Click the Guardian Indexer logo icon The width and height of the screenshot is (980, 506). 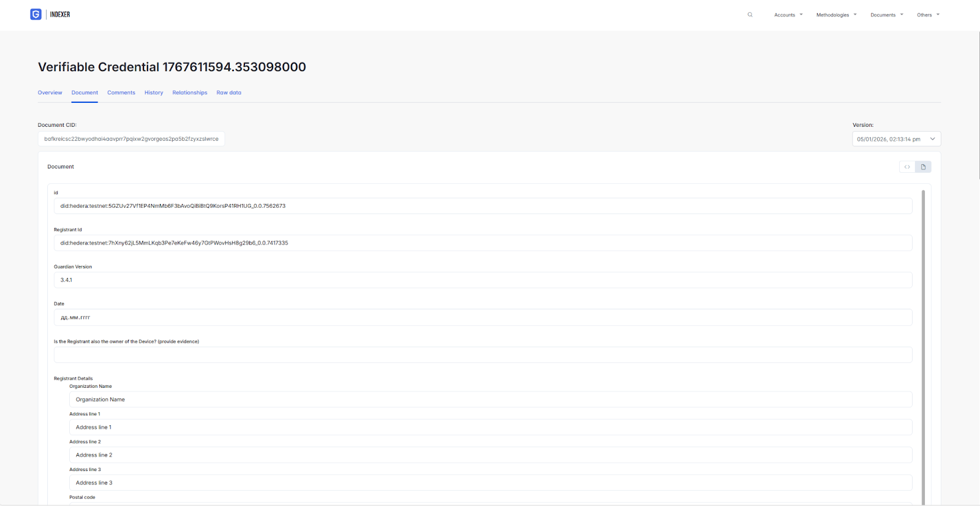(x=36, y=14)
